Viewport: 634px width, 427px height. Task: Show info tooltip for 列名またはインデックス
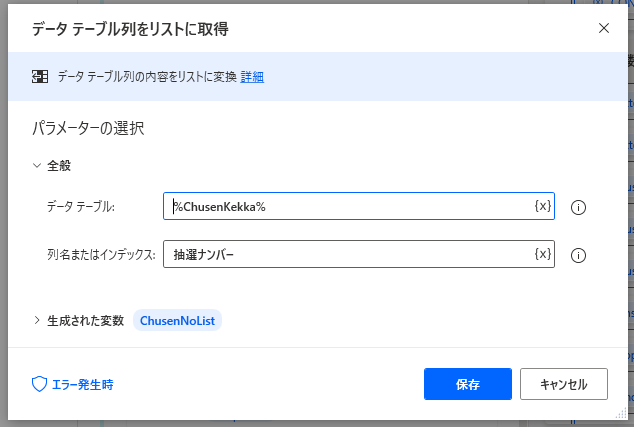tap(577, 256)
